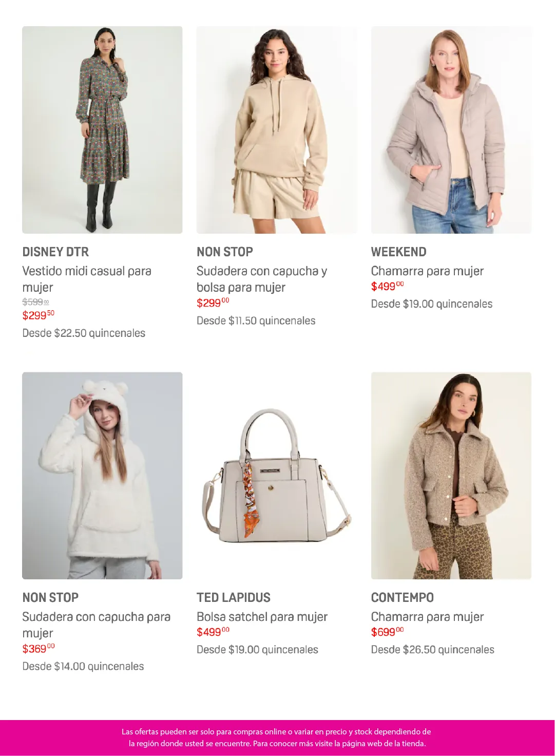555x756 pixels.
Task: Click the DISNEY DTR brand name
Action: (55, 252)
